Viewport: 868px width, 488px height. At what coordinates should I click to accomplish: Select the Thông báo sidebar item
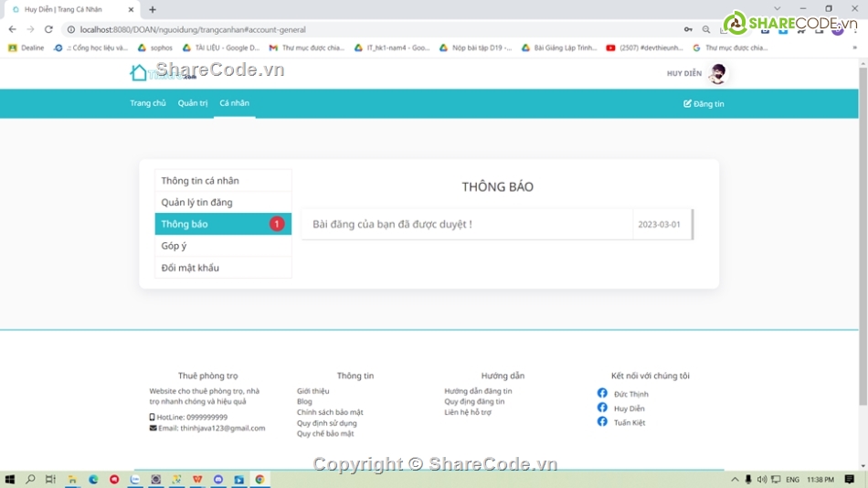[x=223, y=224]
